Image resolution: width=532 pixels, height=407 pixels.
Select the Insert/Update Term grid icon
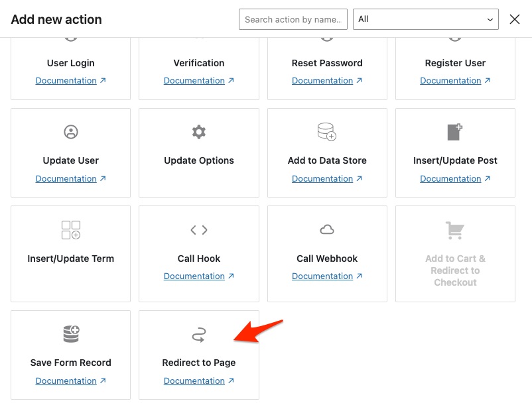click(70, 230)
